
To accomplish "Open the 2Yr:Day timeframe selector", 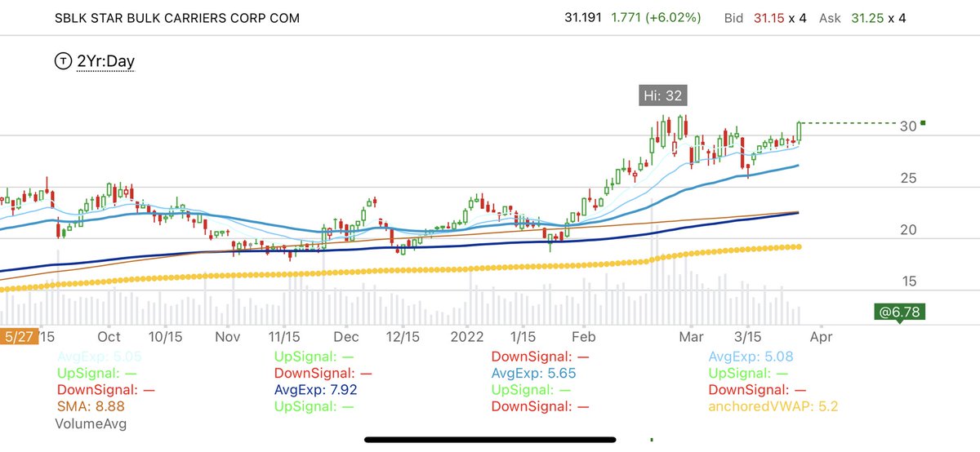I will click(x=105, y=60).
